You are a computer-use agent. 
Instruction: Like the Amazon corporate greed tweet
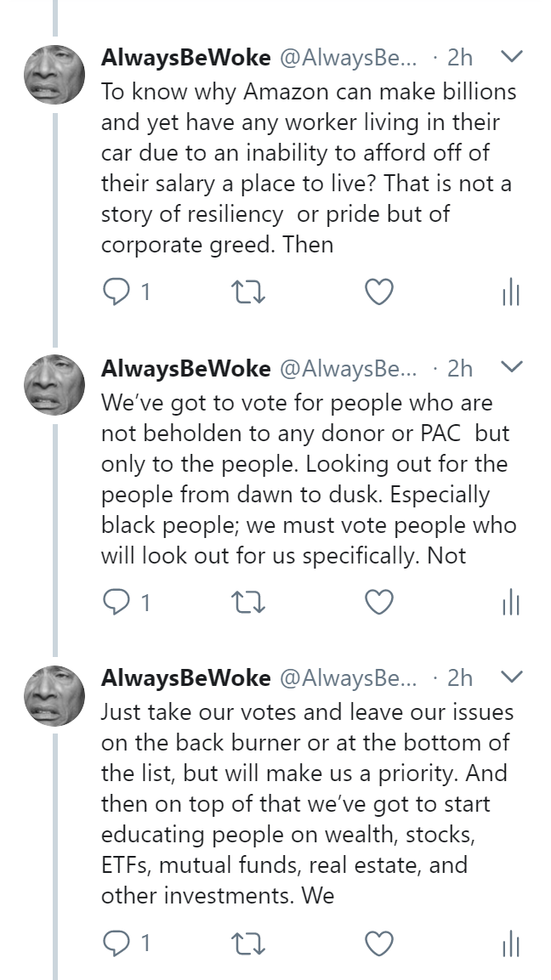378,292
